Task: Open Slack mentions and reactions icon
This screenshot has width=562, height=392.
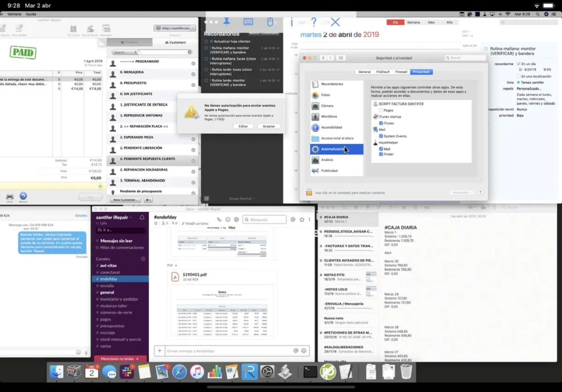Action: (x=292, y=218)
